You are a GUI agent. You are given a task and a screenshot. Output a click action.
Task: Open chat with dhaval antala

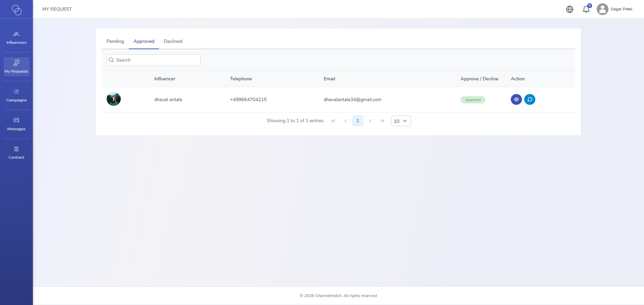(x=530, y=99)
